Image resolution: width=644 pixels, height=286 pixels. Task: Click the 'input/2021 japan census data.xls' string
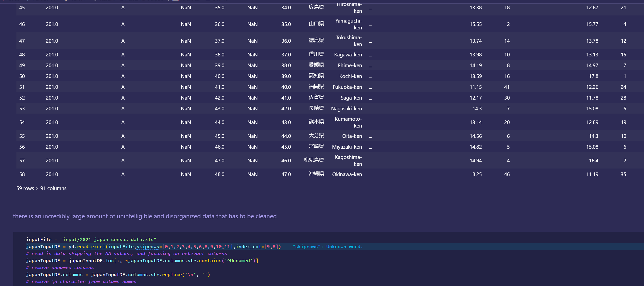tap(108, 240)
